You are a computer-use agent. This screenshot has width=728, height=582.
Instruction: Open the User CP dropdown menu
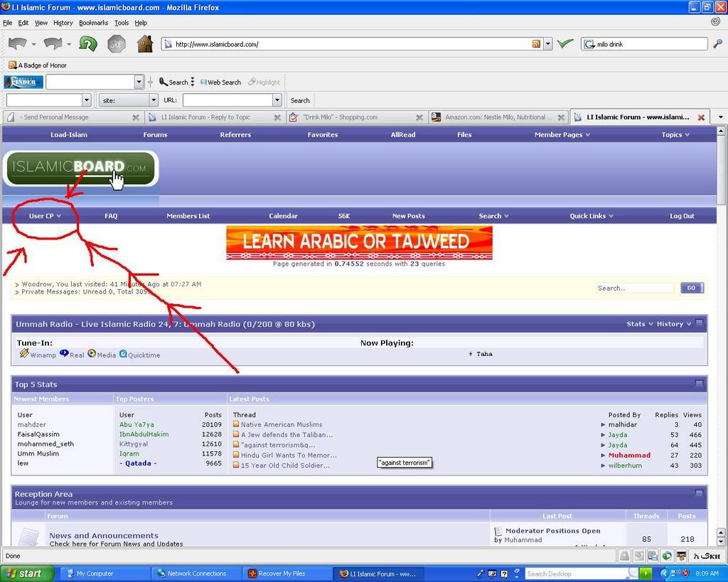[45, 216]
